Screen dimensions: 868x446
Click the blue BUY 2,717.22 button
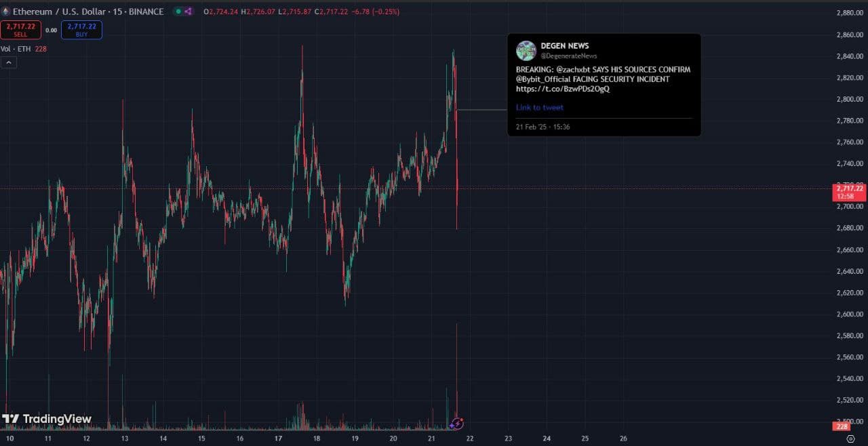point(81,30)
